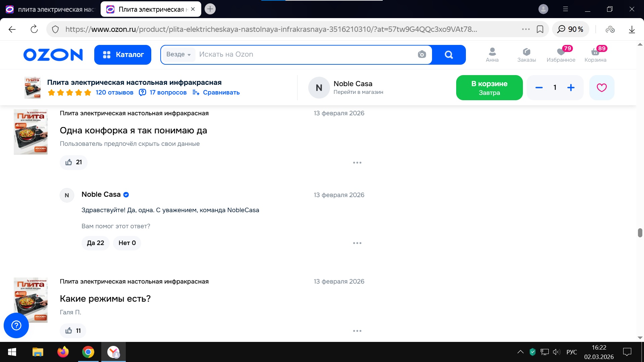
Task: Open the Каталог catalog menu
Action: click(x=123, y=55)
